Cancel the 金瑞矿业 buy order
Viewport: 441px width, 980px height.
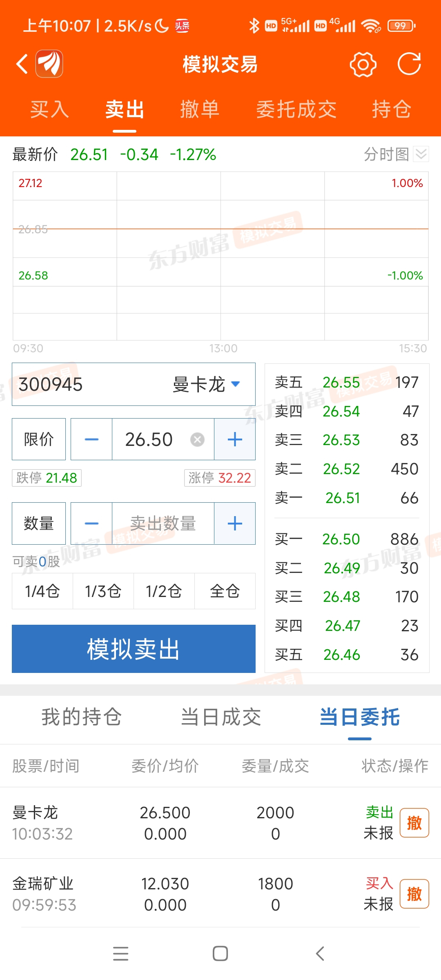414,894
